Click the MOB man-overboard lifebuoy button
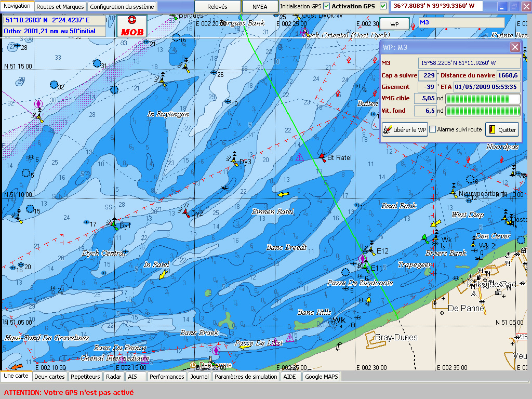532x399 pixels. coord(132,26)
